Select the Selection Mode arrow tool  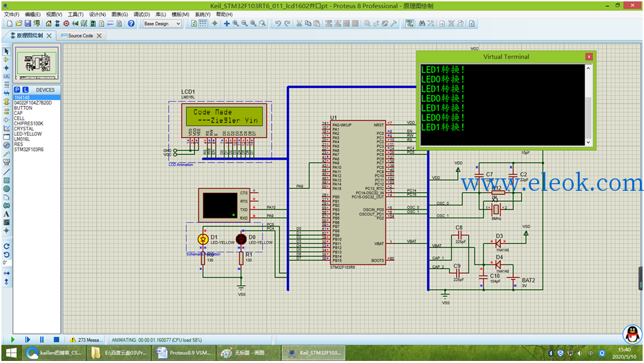(x=6, y=51)
